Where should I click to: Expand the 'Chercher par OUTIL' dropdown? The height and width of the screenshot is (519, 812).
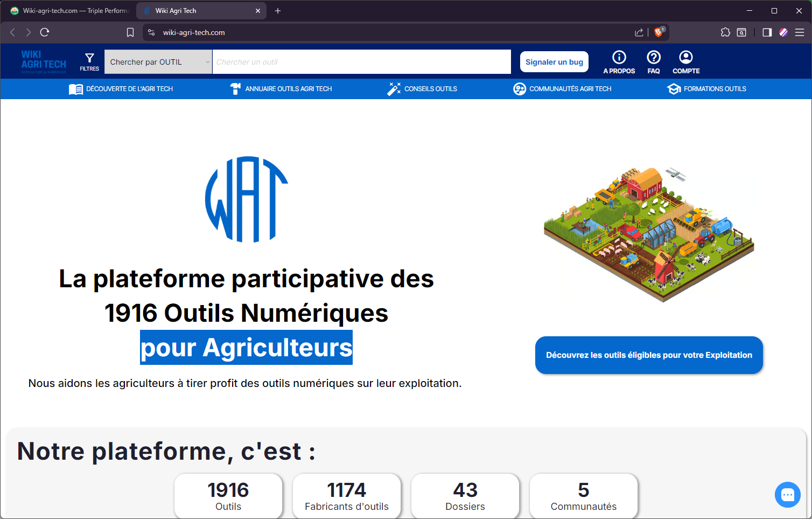pos(158,62)
